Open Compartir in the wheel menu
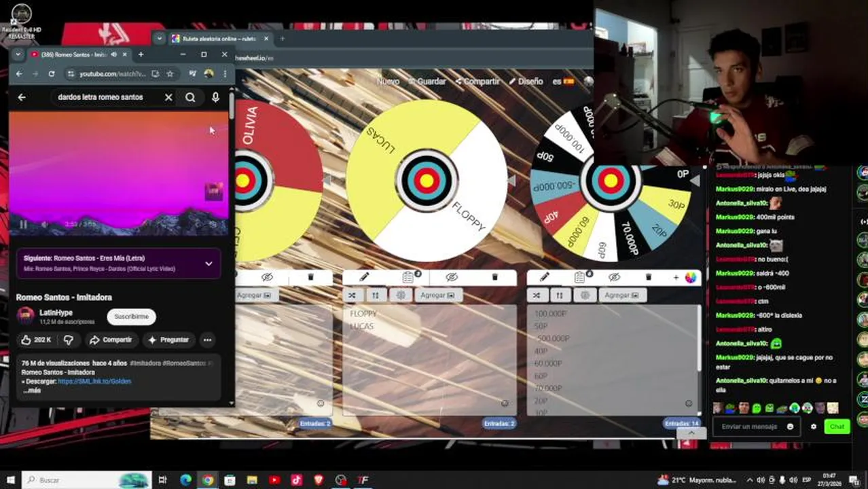This screenshot has height=489, width=868. pyautogui.click(x=477, y=81)
